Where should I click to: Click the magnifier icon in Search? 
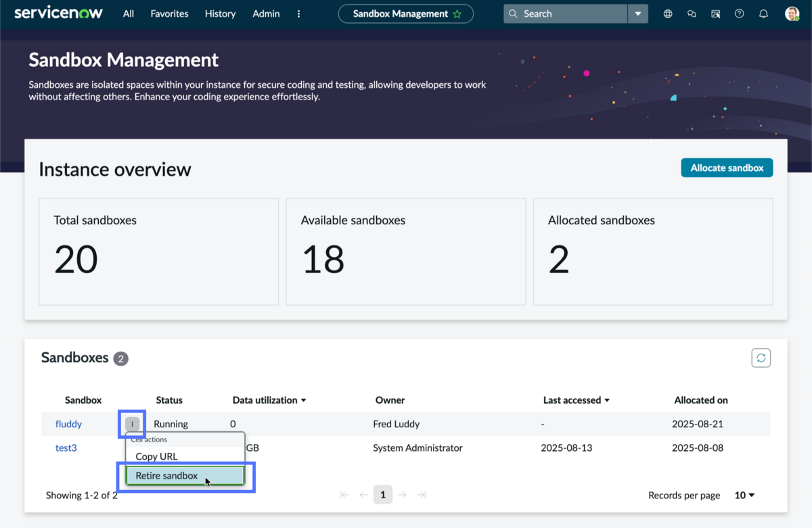[x=514, y=14]
